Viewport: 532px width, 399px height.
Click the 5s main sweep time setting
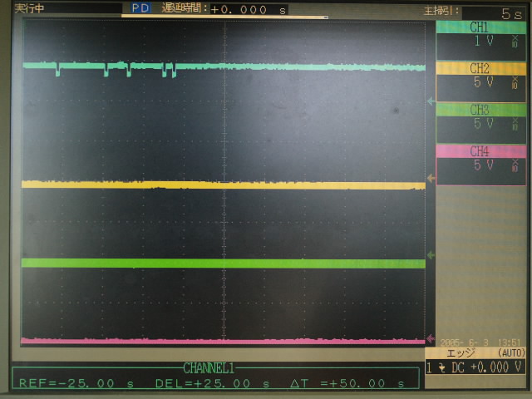[510, 13]
